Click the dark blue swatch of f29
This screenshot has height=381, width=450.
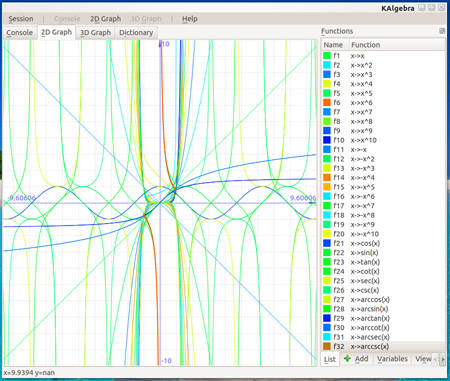[327, 318]
